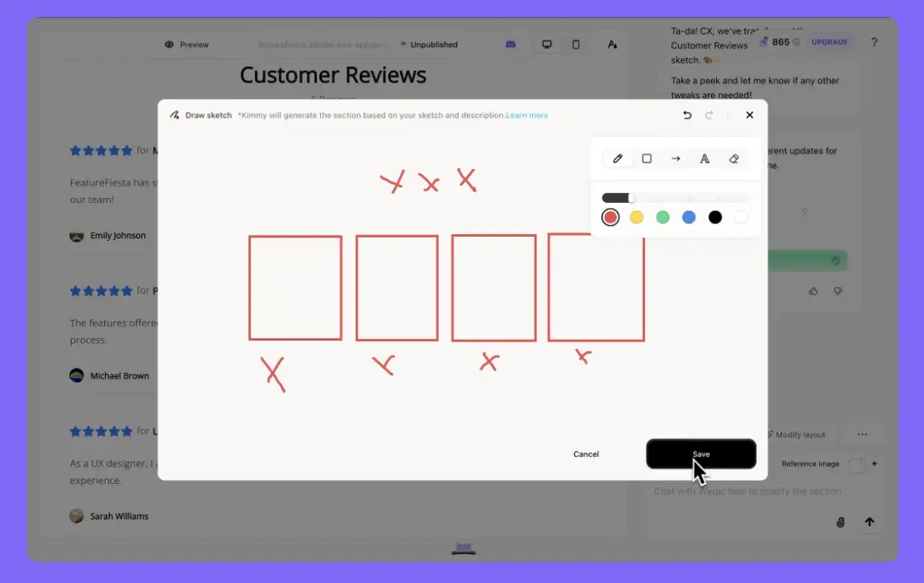Choose the yellow color swatch

point(636,217)
